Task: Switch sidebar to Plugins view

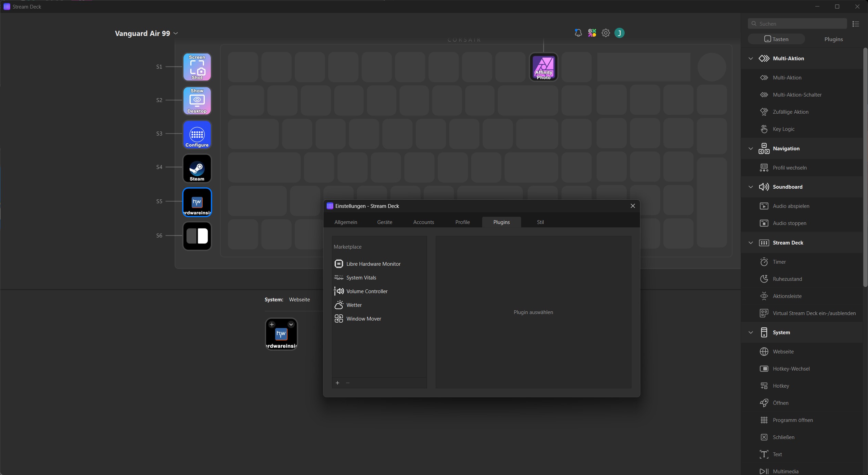Action: [x=833, y=39]
